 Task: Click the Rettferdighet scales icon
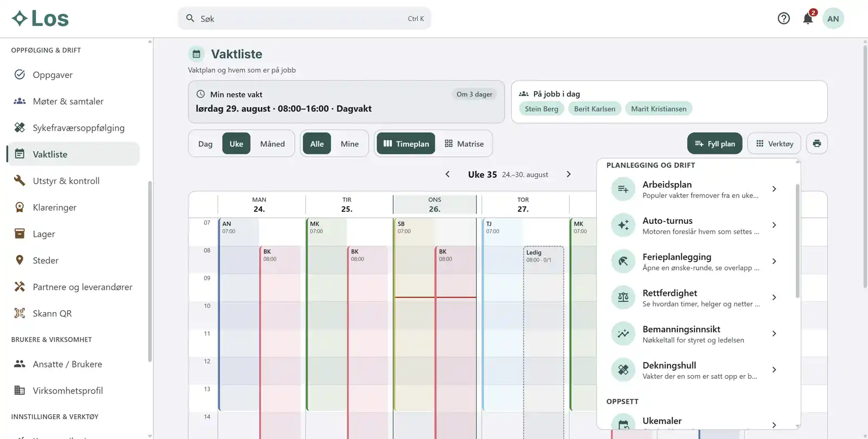pyautogui.click(x=623, y=298)
